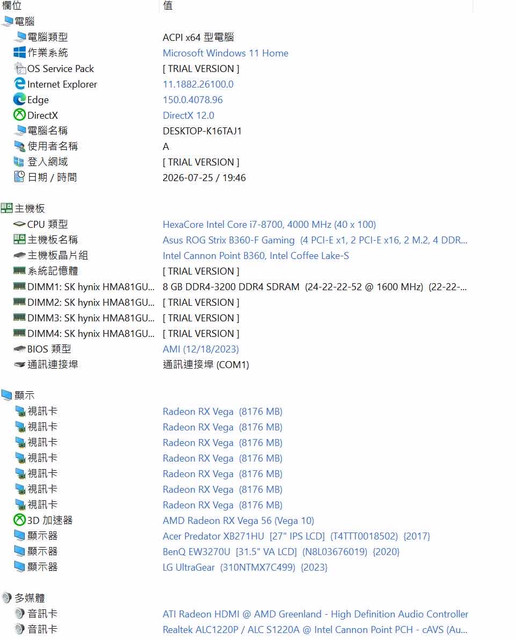The image size is (516, 640).
Task: Click the BIOS 類型 chip icon
Action: [x=20, y=349]
